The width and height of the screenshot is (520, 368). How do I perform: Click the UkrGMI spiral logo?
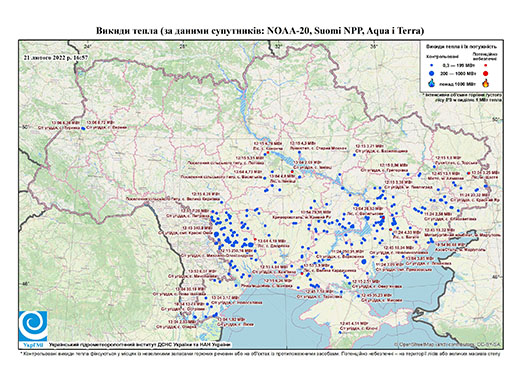33,326
